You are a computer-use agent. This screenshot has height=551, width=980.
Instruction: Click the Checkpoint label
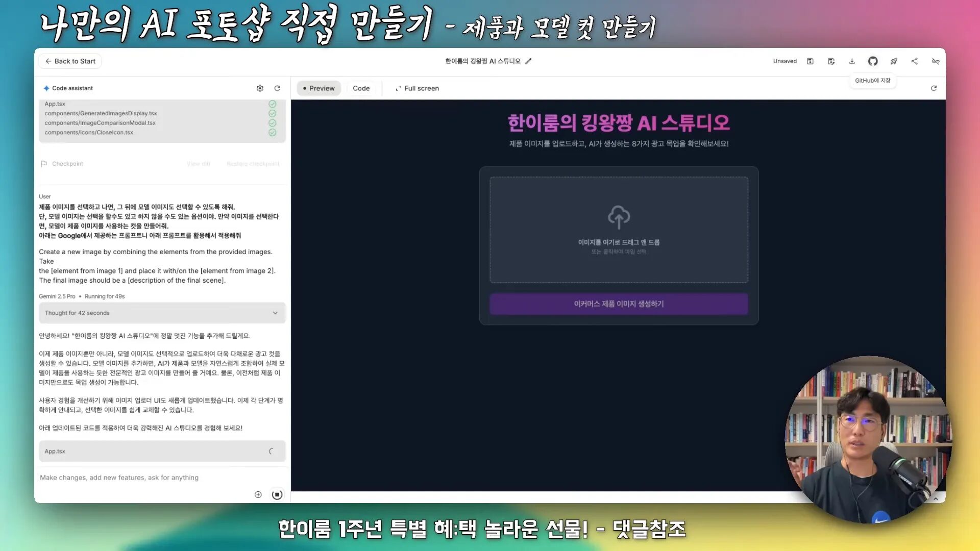[67, 164]
